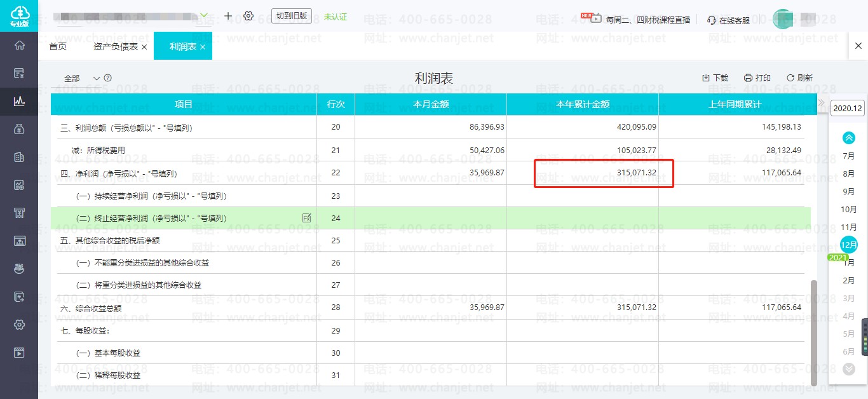Click the 切到旧版 button
868x399 pixels.
[x=292, y=16]
